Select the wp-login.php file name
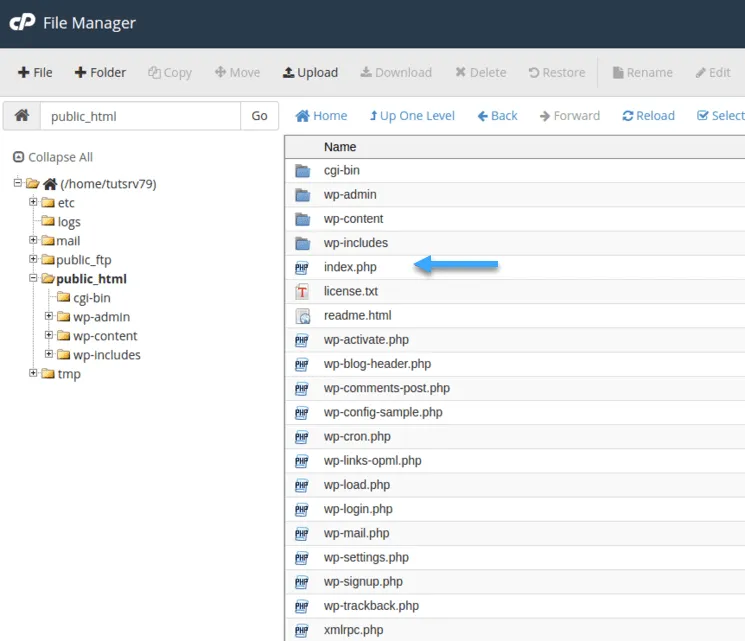 (x=358, y=509)
